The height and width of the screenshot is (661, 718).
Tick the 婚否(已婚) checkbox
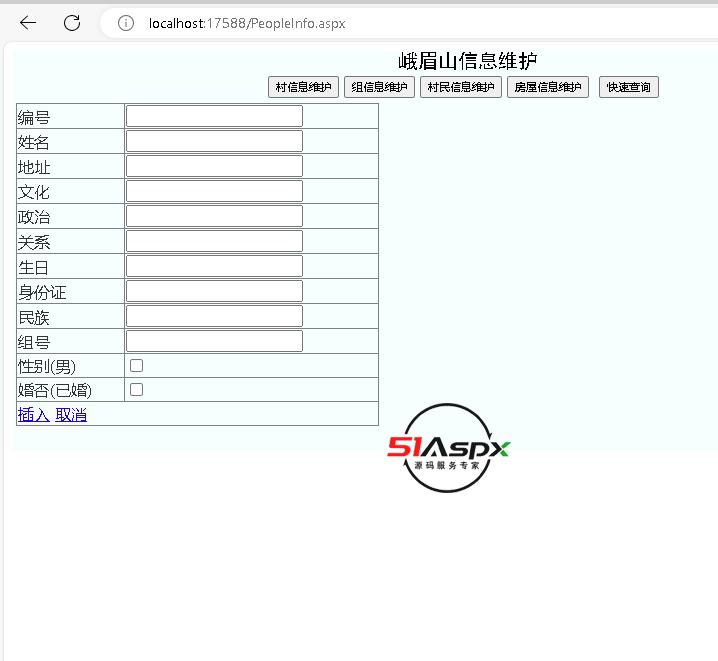[136, 390]
